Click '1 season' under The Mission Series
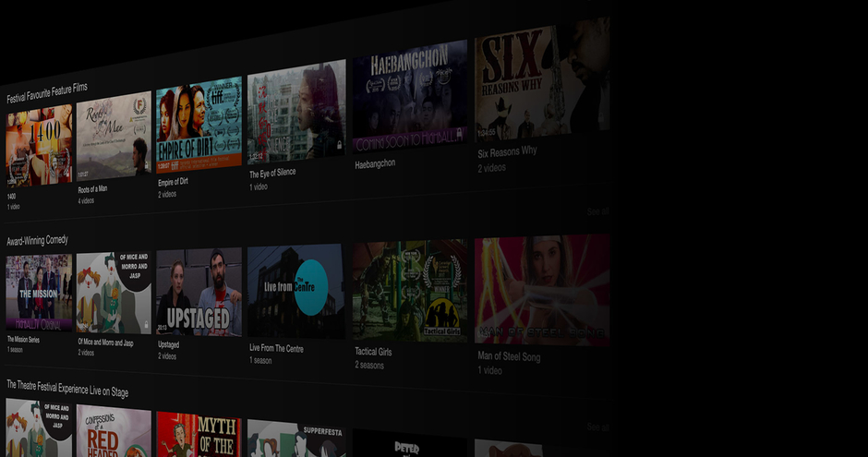868x457 pixels. [x=16, y=350]
